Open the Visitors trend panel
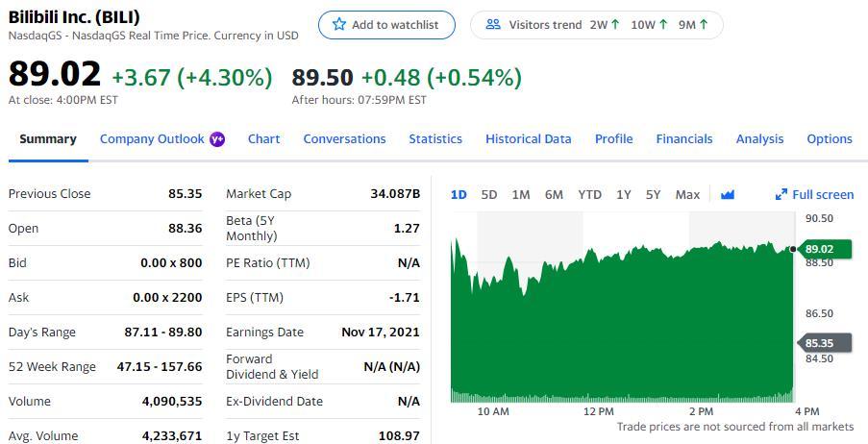868x444 pixels. pos(597,25)
